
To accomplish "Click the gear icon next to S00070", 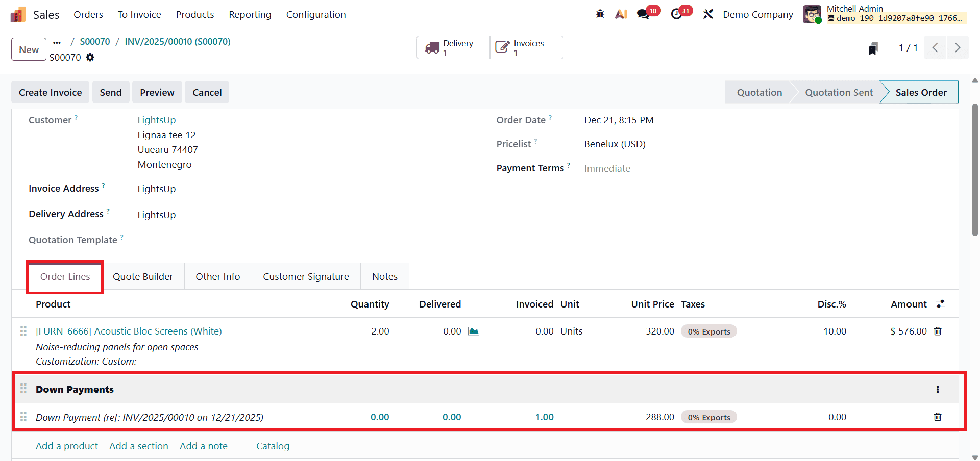I will point(90,58).
